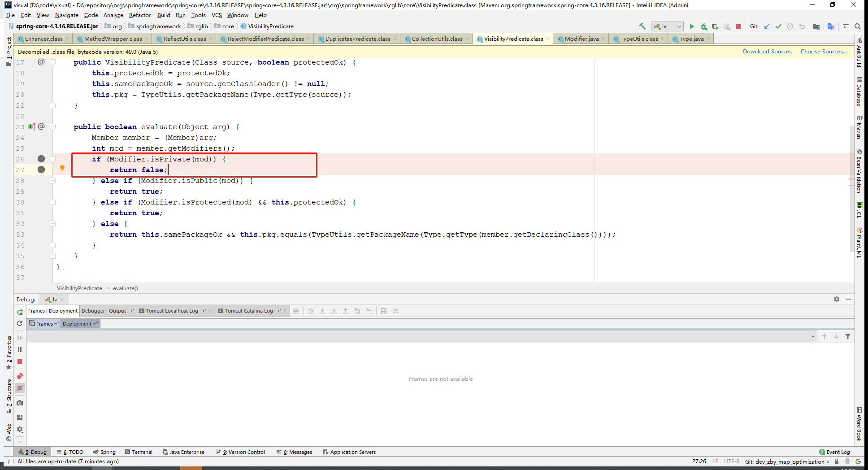Viewport: 868px width, 470px height.
Task: Toggle Mute Breakpoints in Debug panel
Action: 20,388
